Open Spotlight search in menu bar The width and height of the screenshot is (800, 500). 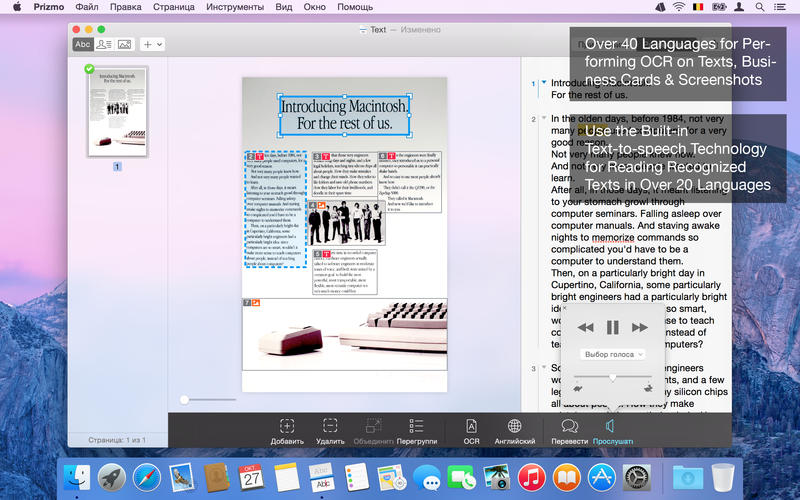pos(760,7)
